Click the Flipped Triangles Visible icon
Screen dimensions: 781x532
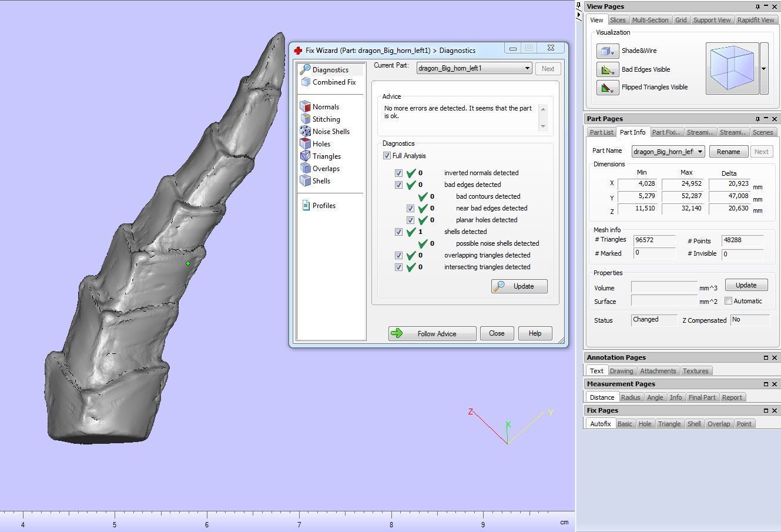click(x=608, y=88)
